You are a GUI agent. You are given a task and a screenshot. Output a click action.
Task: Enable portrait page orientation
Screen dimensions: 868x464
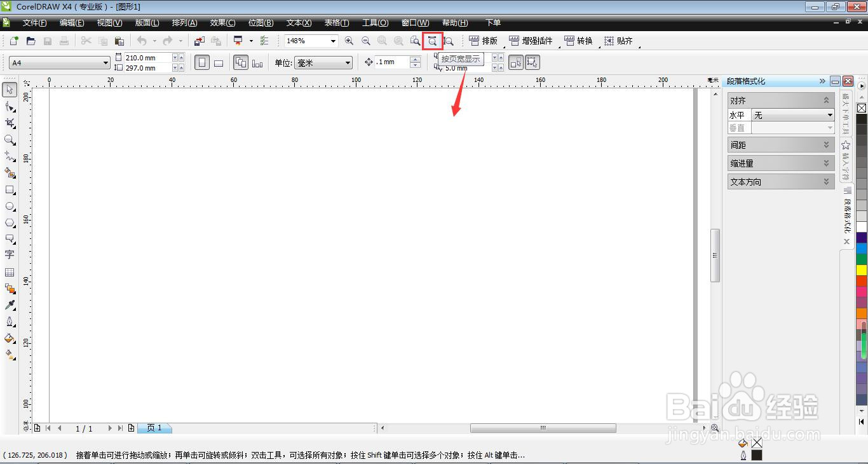coord(202,62)
